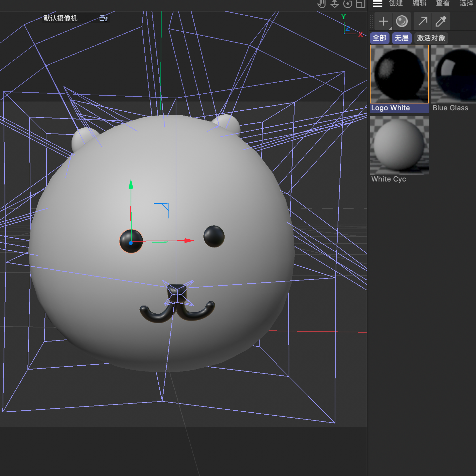Open the 编辑 menu
Viewport: 476px width, 476px height.
pyautogui.click(x=419, y=3)
